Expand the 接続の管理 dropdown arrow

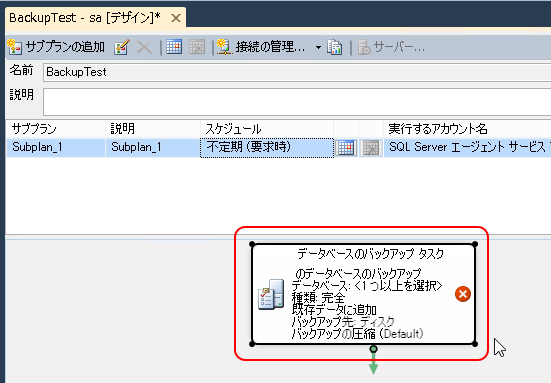318,47
